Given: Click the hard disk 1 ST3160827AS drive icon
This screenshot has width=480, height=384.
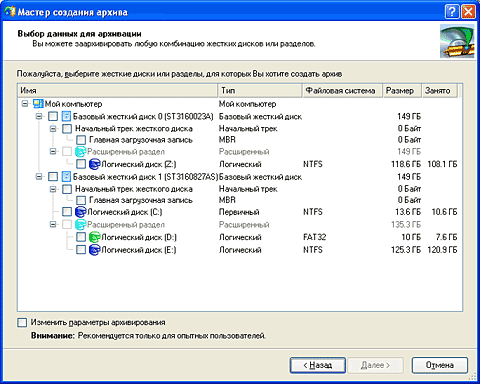Looking at the screenshot, I should tap(67, 177).
